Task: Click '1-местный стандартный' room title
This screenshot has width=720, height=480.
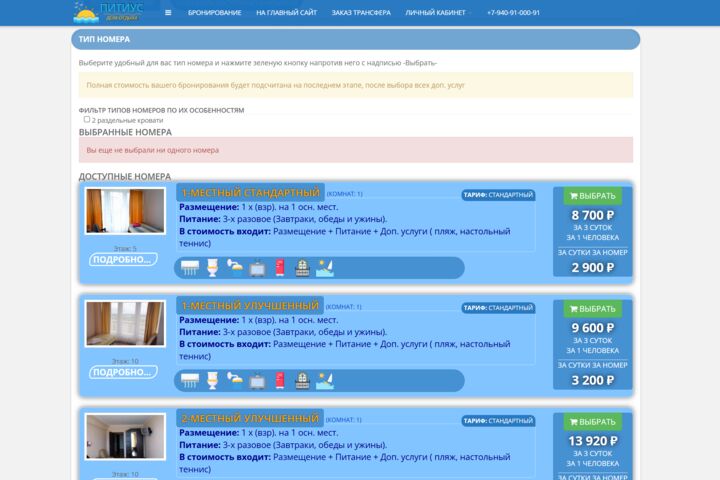Action: tap(250, 192)
